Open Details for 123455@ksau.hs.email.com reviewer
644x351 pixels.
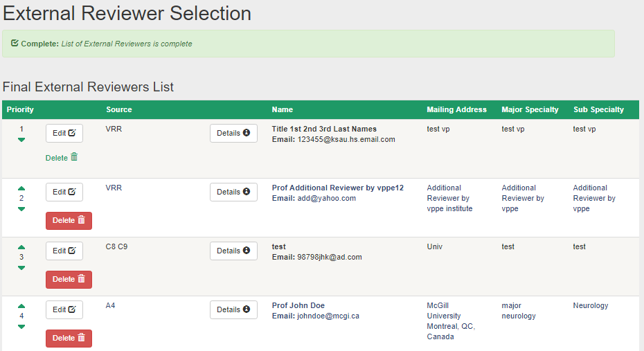[233, 133]
